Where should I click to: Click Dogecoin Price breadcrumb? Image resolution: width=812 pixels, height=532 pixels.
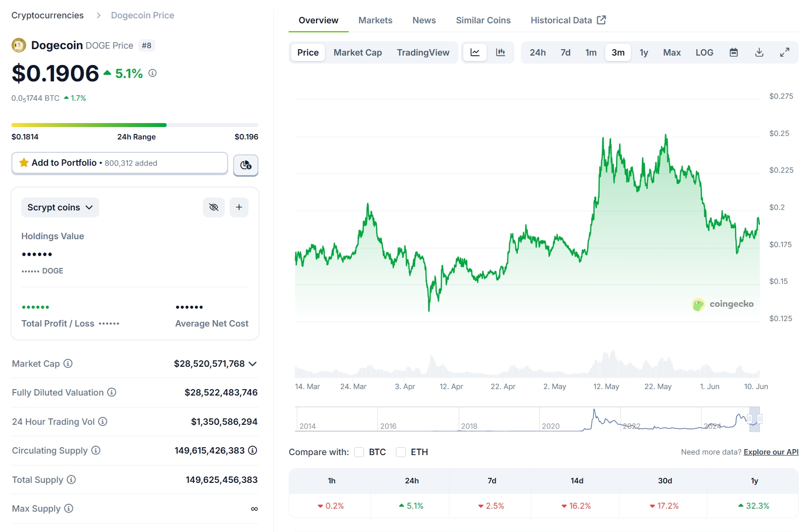pyautogui.click(x=142, y=15)
